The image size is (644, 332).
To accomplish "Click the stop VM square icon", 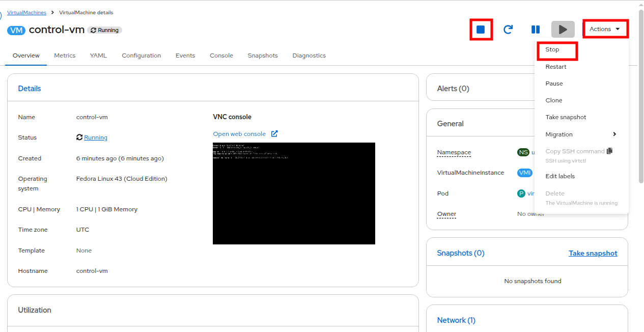I will pos(481,29).
